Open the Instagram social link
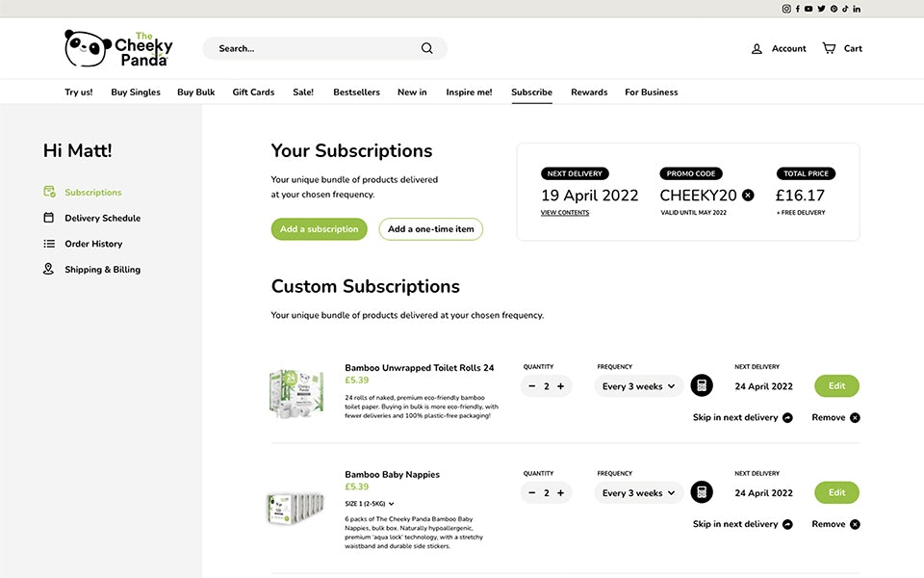The height and width of the screenshot is (578, 924). click(x=786, y=9)
